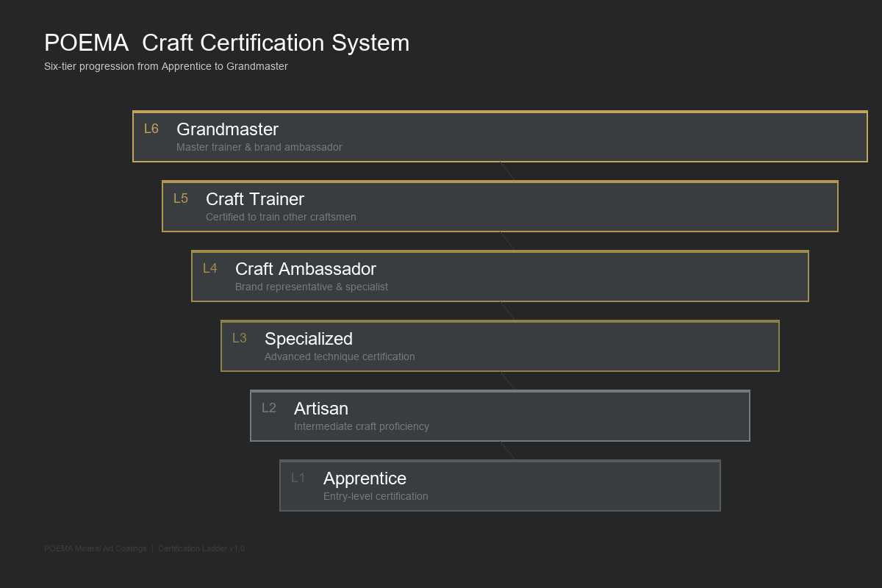Click the 'Certification Ladder v1.0' footer text
This screenshot has width=882, height=588.
coord(201,548)
